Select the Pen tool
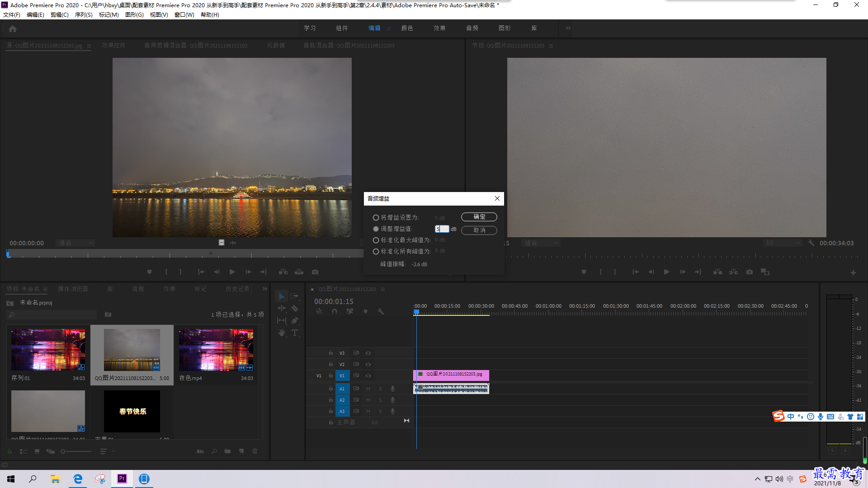The image size is (868, 488). pyautogui.click(x=295, y=320)
